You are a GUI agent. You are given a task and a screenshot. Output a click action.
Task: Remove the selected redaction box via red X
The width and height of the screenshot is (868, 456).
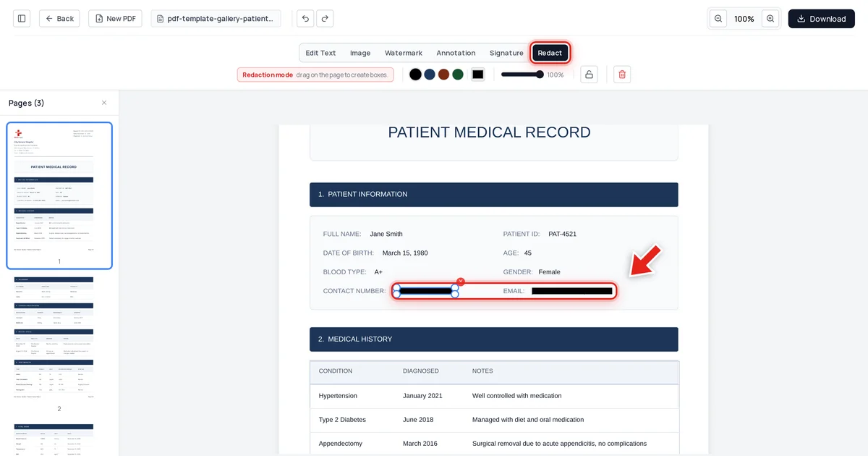(461, 282)
